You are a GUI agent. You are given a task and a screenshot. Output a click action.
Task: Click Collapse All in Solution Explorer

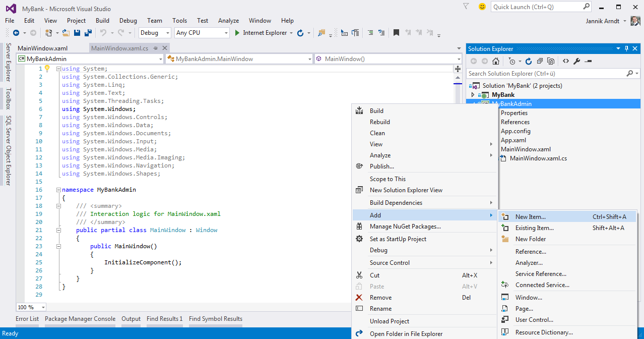(x=540, y=61)
